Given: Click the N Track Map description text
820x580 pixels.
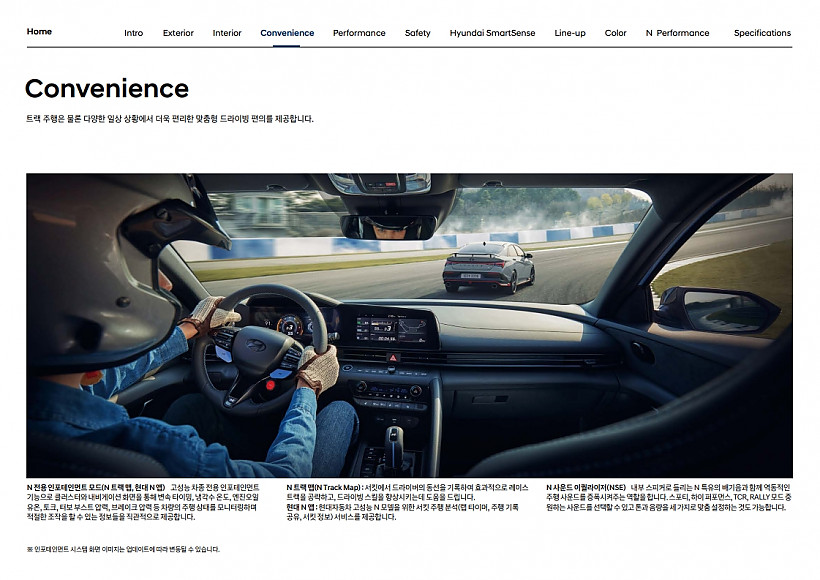Looking at the screenshot, I should (x=407, y=492).
